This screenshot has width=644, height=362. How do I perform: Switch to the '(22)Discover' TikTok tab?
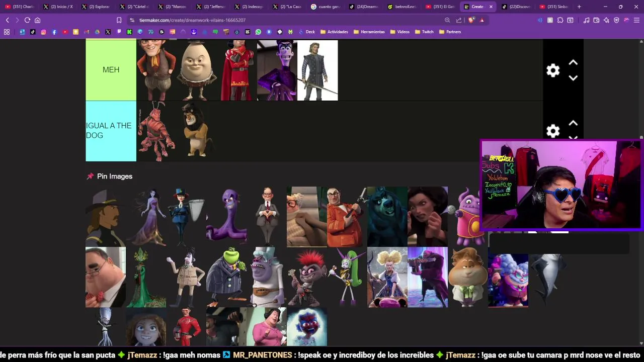click(x=516, y=7)
